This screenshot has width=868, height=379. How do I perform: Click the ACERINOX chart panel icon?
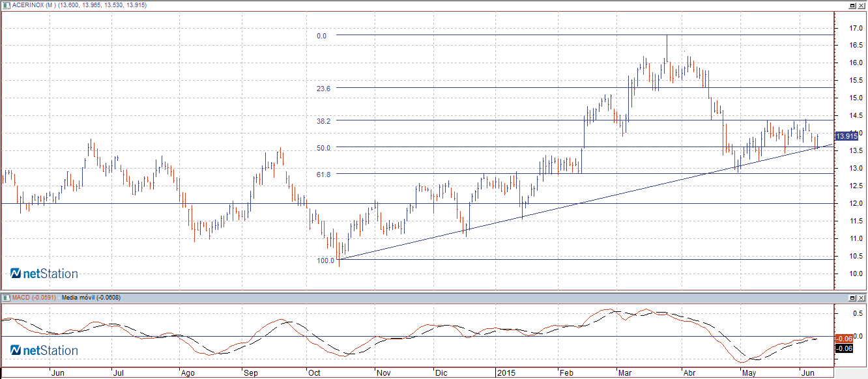point(6,5)
